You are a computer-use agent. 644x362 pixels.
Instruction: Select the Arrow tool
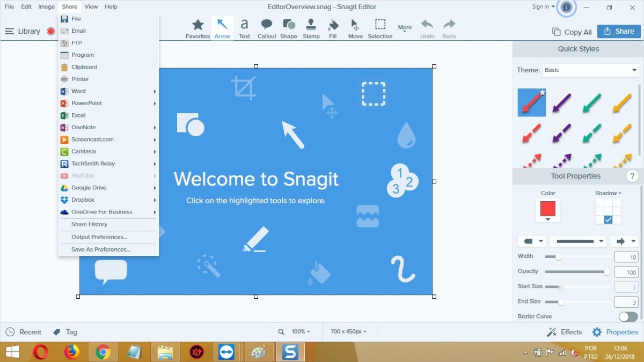click(222, 28)
